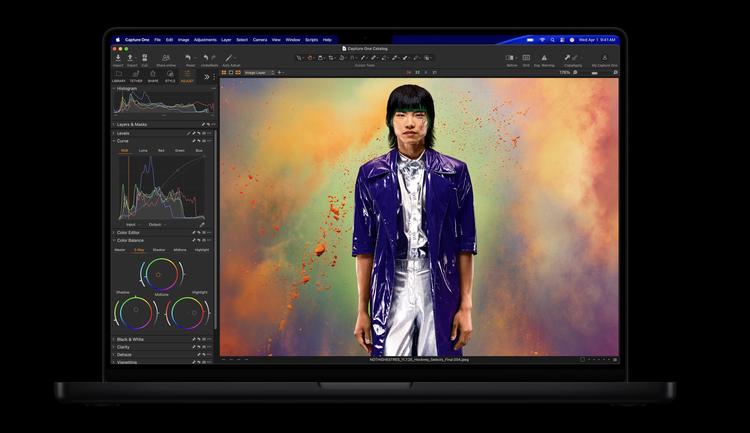Click the Import icon in the toolbar
750x433 pixels.
tap(118, 58)
